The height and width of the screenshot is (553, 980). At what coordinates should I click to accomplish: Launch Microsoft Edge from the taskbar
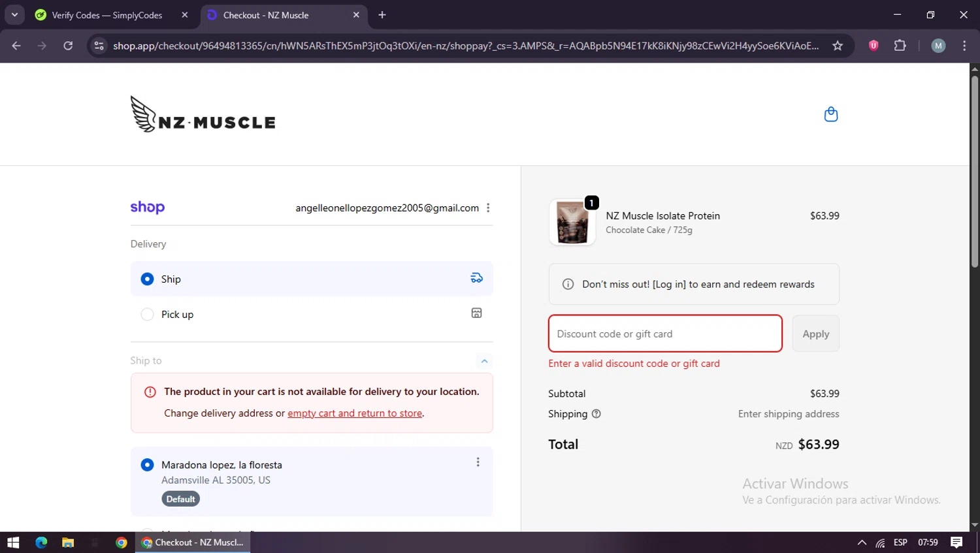[x=41, y=543]
